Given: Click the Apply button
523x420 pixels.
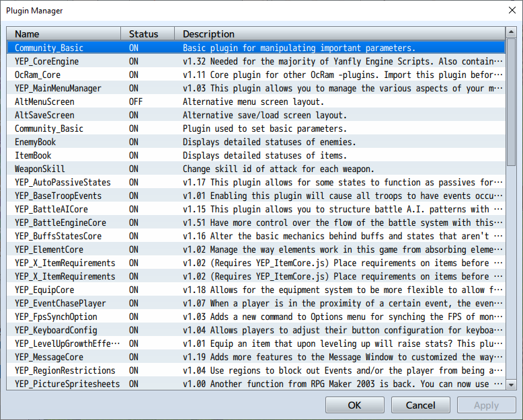Looking at the screenshot, I should point(486,405).
